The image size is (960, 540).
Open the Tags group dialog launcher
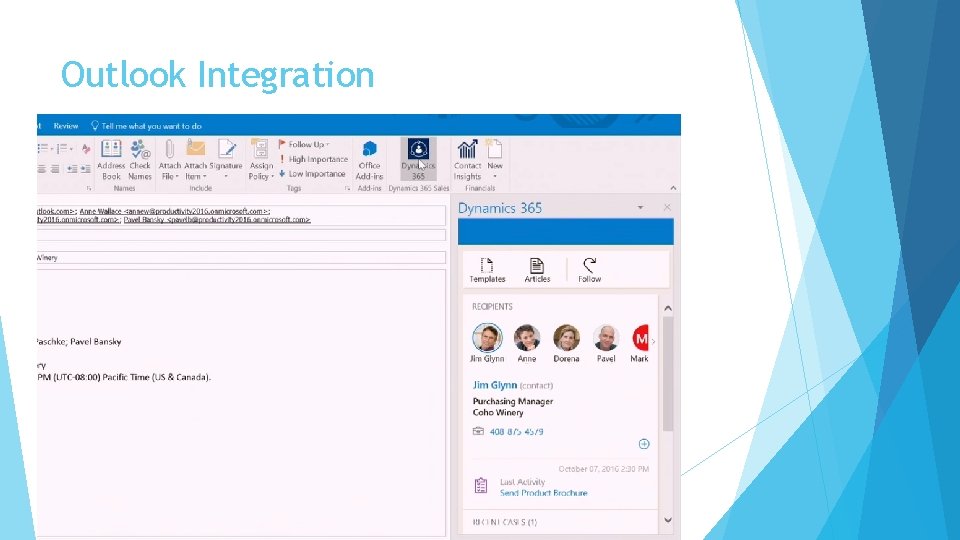(347, 189)
